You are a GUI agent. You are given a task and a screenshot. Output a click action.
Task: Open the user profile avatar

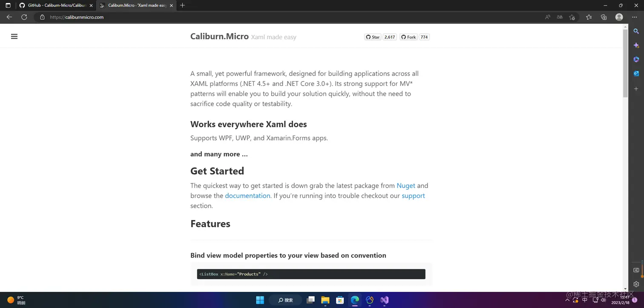tap(619, 17)
